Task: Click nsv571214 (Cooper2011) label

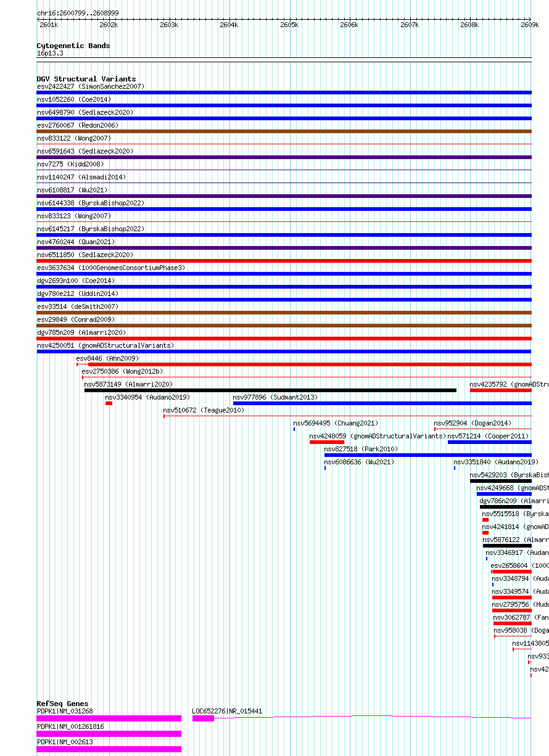Action: click(x=489, y=436)
